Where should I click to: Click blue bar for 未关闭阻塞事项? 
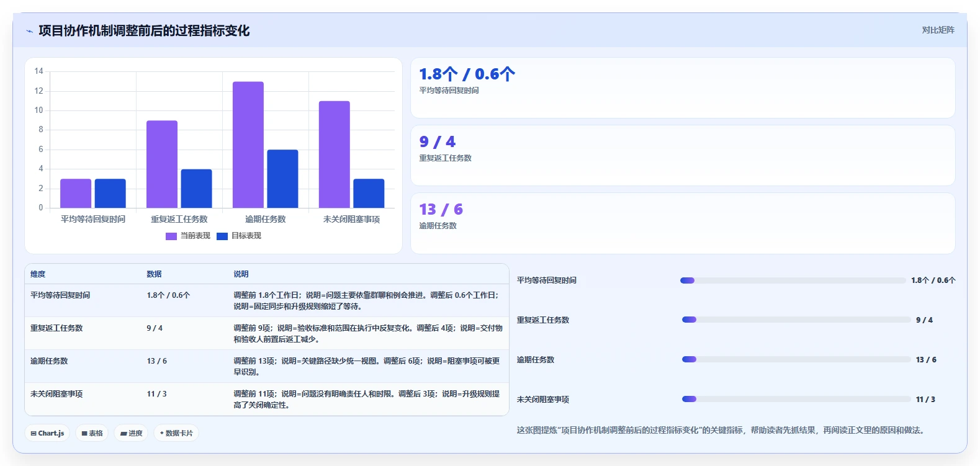(x=369, y=194)
